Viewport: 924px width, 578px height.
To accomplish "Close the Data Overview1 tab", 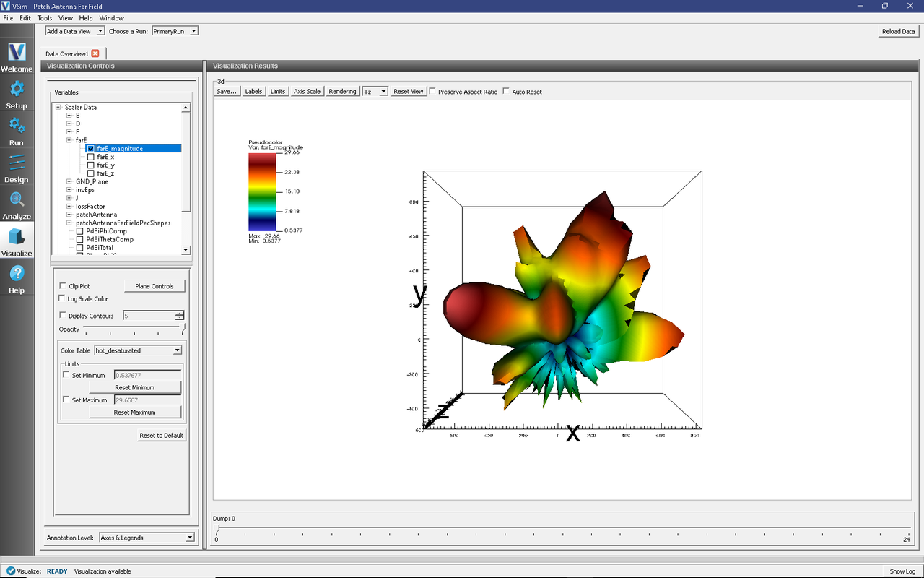I will [95, 53].
